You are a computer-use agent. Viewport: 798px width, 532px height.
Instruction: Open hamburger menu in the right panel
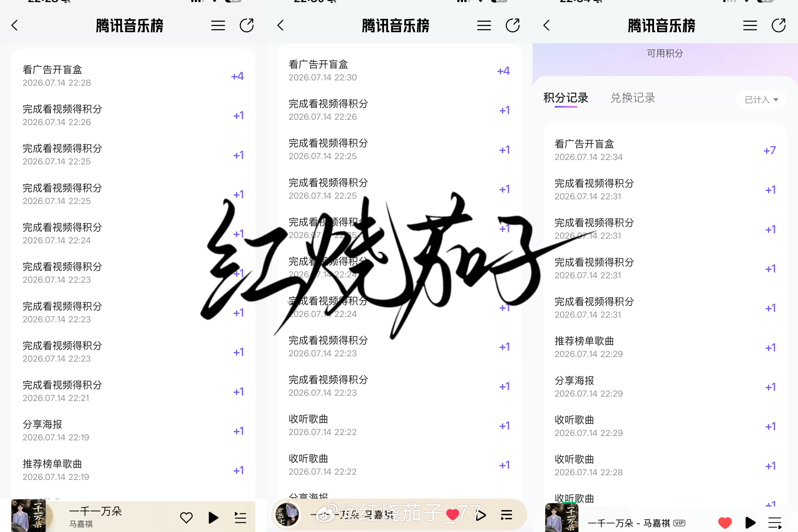[750, 25]
